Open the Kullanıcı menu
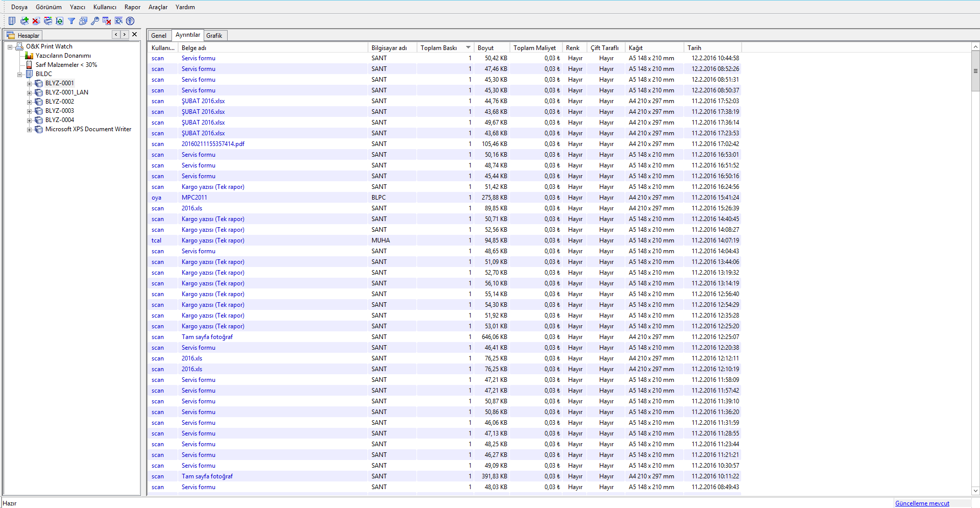The image size is (980, 508). pyautogui.click(x=105, y=7)
